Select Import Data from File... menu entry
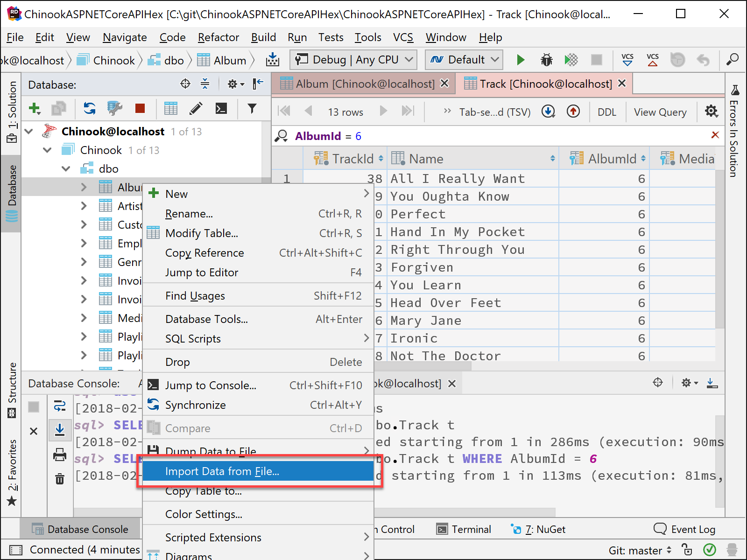The height and width of the screenshot is (560, 747). [x=258, y=471]
